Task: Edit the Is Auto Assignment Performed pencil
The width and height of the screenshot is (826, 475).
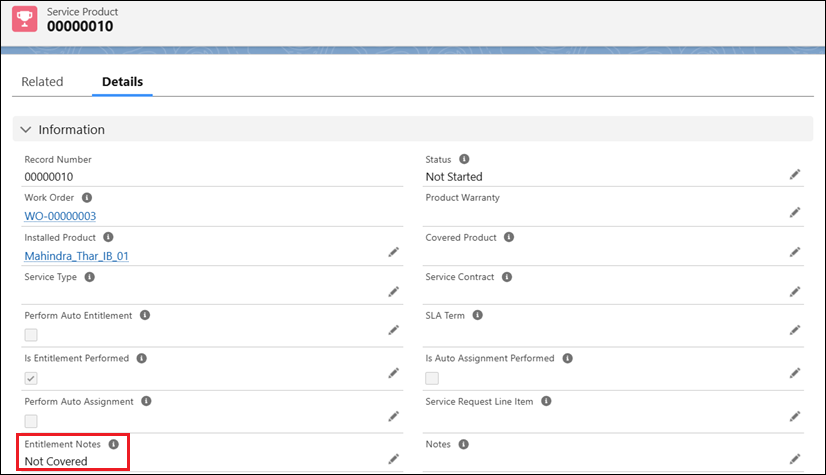Action: point(795,373)
